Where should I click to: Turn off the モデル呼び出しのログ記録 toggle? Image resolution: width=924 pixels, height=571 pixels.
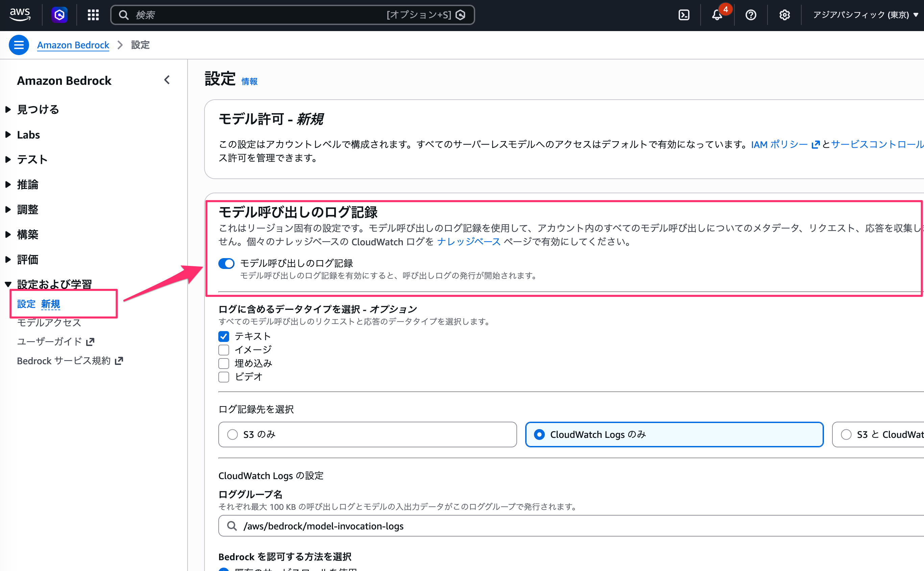click(226, 263)
